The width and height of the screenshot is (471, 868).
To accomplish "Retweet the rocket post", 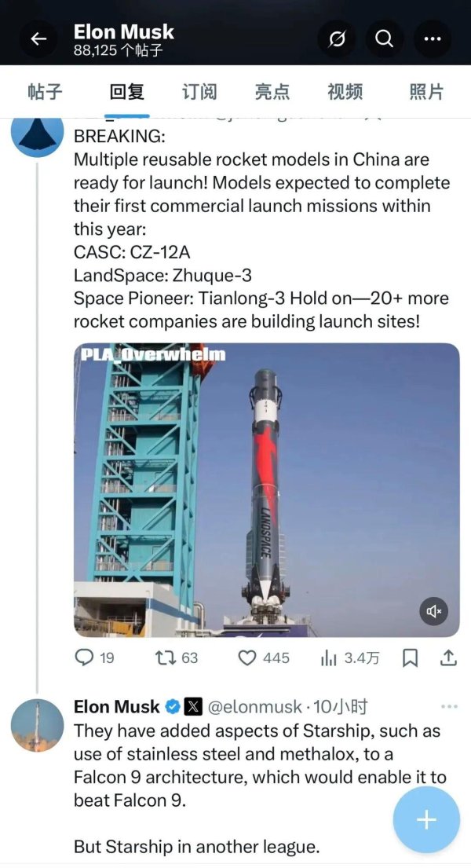I will [167, 657].
